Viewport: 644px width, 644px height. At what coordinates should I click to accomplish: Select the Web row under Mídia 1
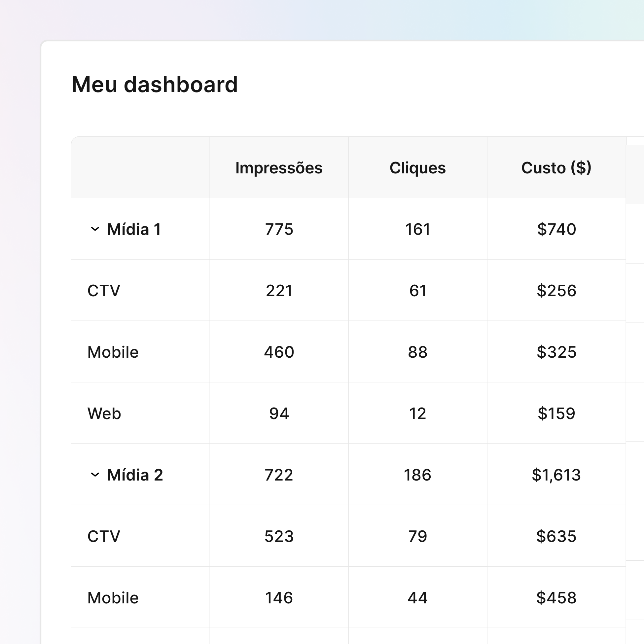[x=104, y=414]
